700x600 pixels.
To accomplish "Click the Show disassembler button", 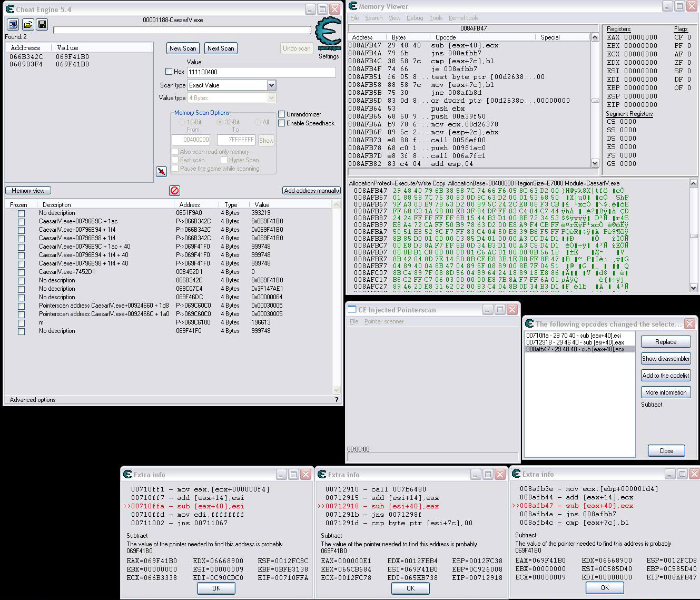I will pos(666,359).
